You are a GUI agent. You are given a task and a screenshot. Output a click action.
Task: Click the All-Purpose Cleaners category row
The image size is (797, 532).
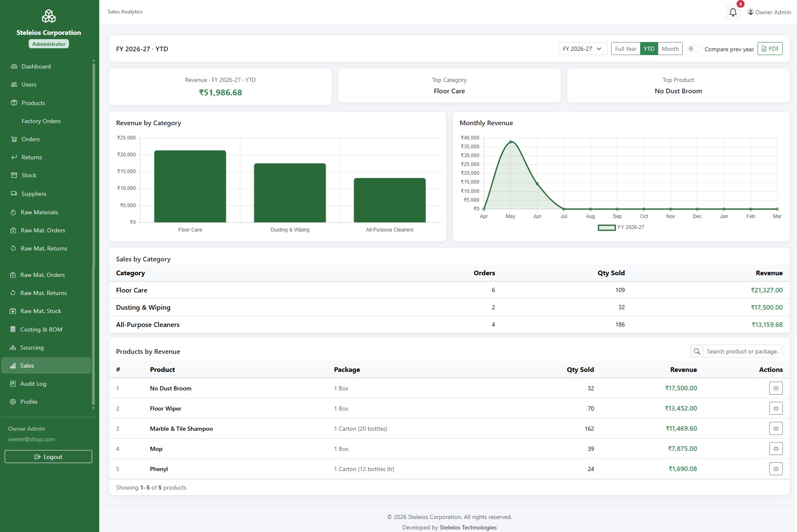click(x=449, y=324)
